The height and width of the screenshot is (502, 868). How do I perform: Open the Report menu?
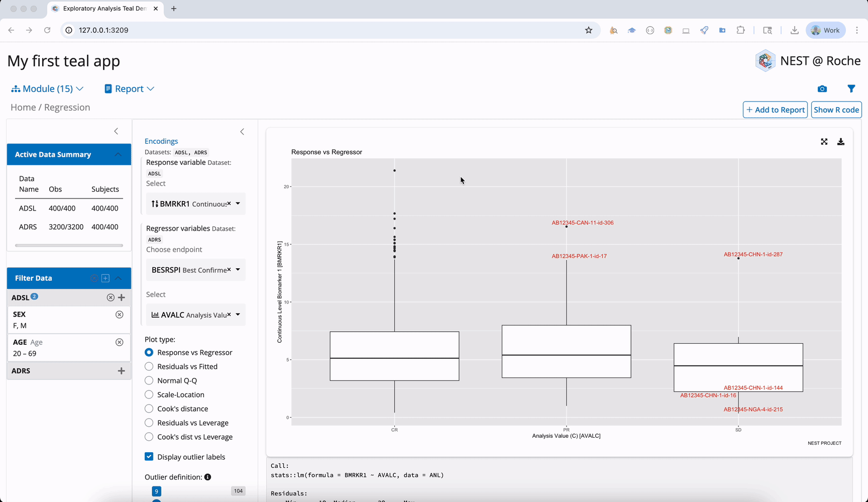click(x=129, y=89)
